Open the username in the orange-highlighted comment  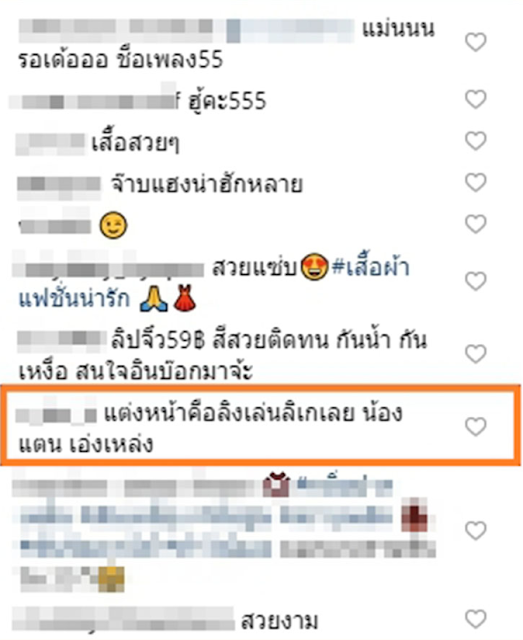[x=56, y=413]
